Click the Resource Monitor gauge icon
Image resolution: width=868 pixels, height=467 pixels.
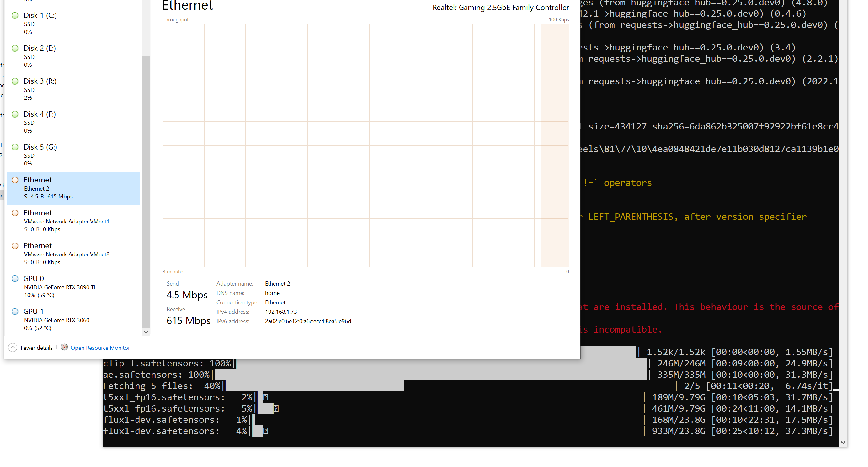64,347
